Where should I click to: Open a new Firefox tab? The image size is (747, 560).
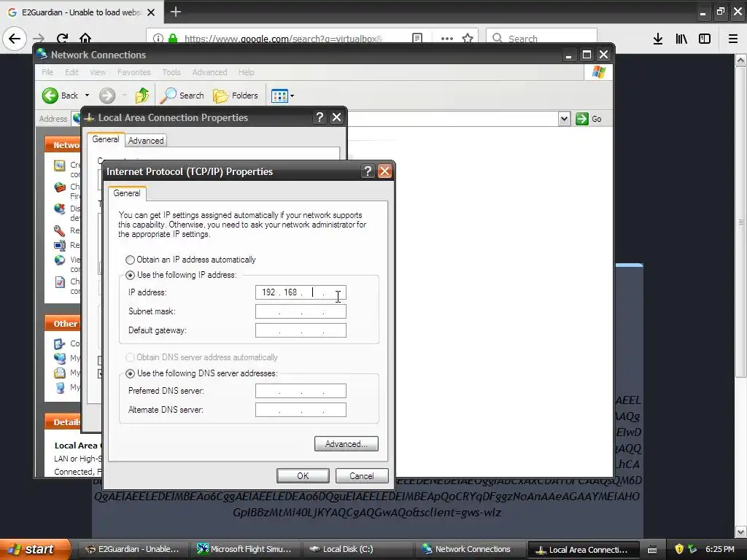pos(176,12)
